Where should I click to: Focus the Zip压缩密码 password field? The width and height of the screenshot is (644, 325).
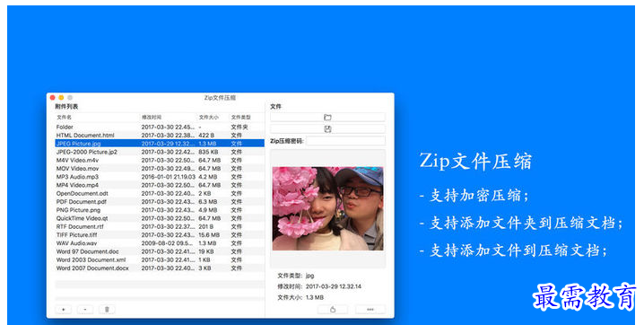[345, 141]
